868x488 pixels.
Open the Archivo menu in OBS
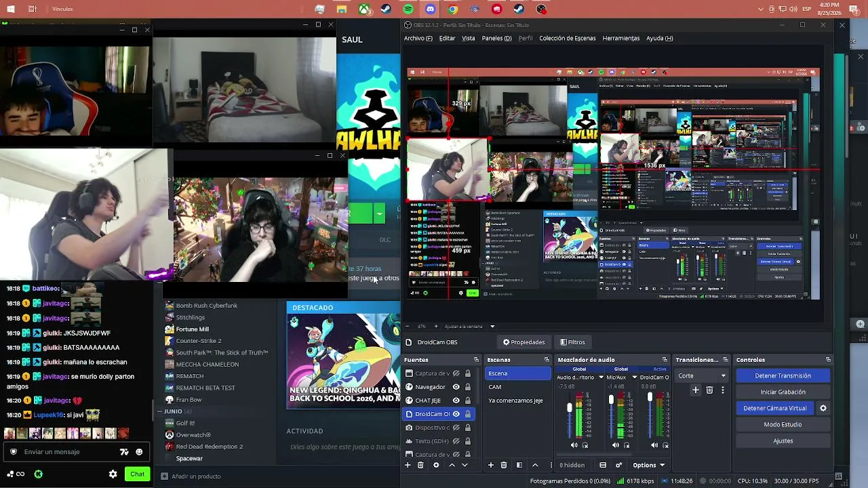point(418,39)
